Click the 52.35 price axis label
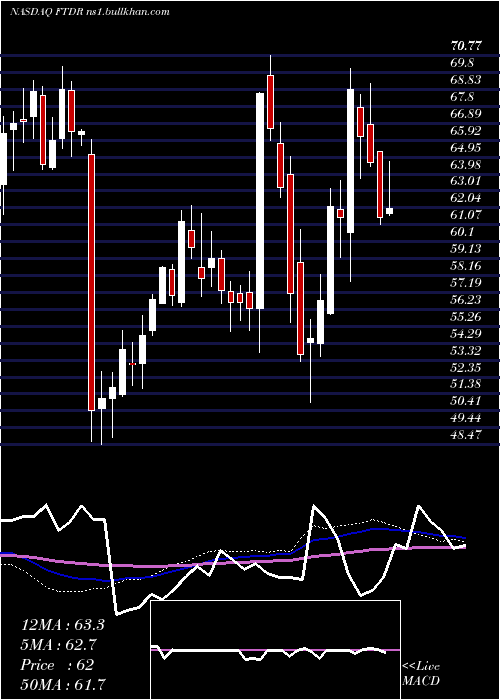This screenshot has height=700, width=500. pos(466,367)
